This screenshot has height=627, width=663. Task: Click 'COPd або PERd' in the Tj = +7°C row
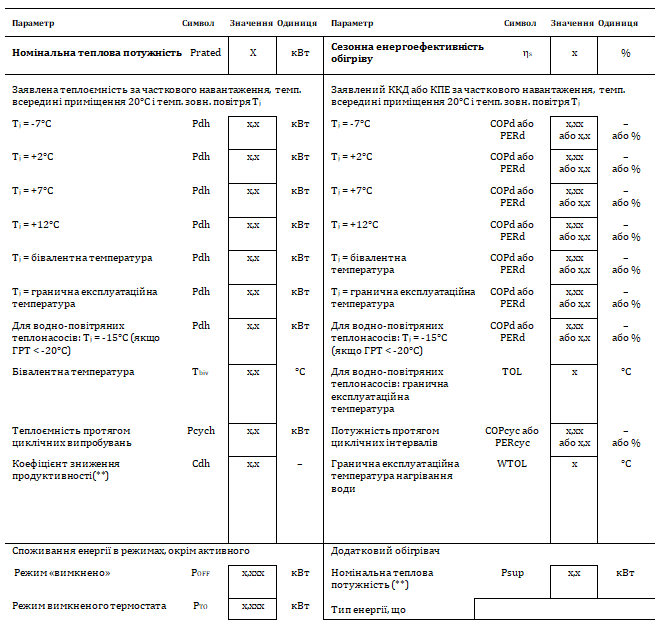(x=512, y=197)
